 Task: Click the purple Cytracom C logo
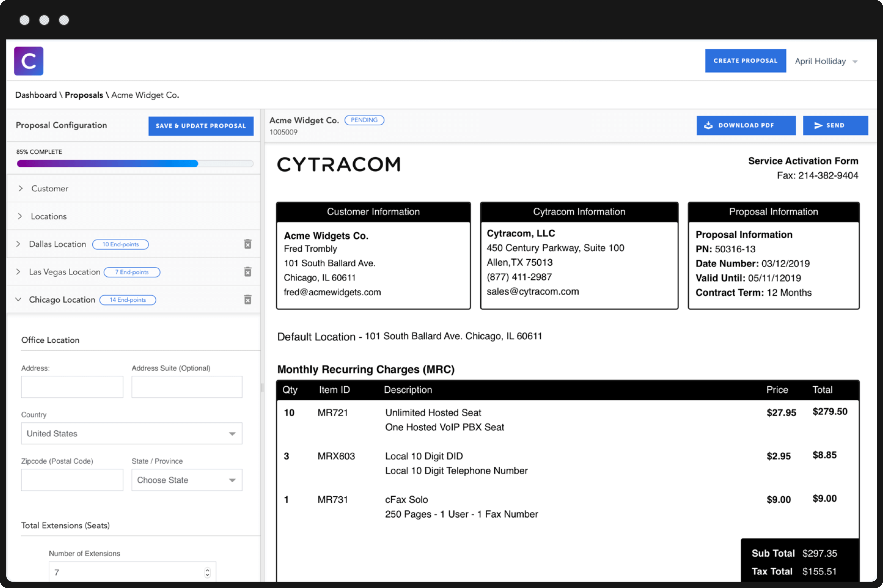[x=29, y=61]
